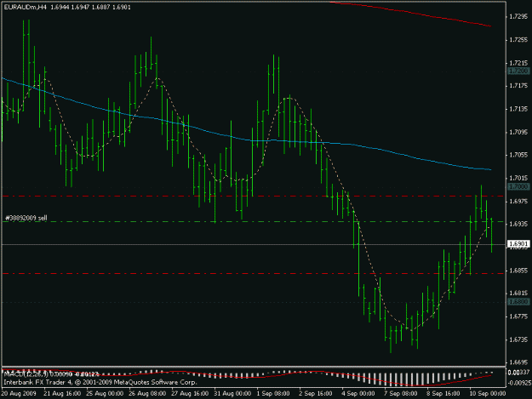The image size is (532, 399).
Task: Click the 31 Aug 00:00 time label
Action: click(x=232, y=394)
